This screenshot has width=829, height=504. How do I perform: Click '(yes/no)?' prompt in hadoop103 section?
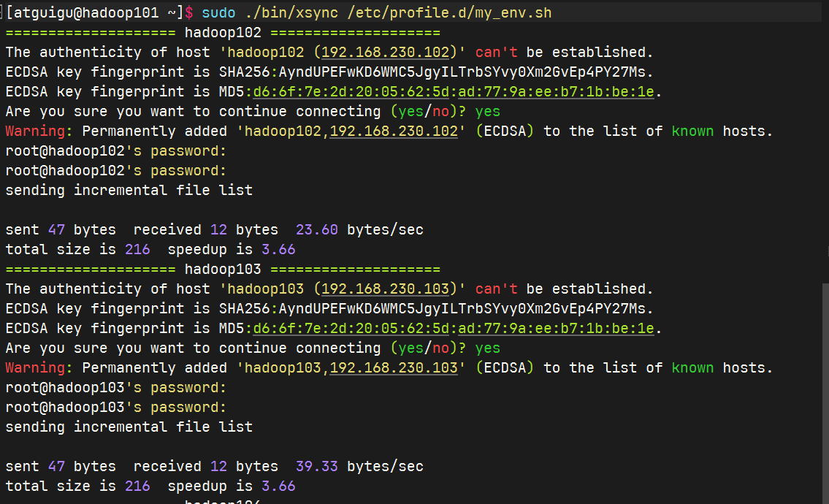[x=428, y=348]
